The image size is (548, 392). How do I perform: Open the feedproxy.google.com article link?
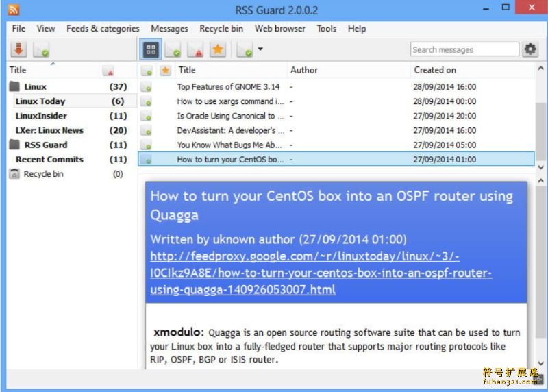click(x=321, y=273)
